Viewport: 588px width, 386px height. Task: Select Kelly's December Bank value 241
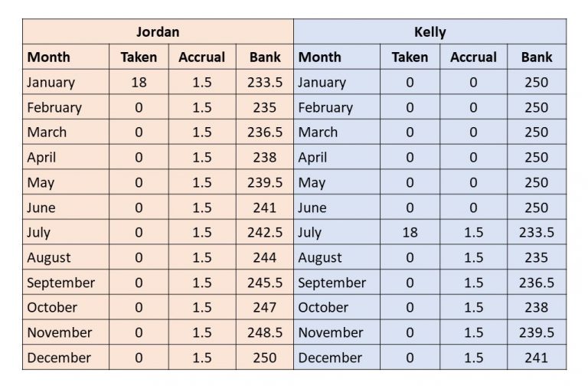pos(536,358)
